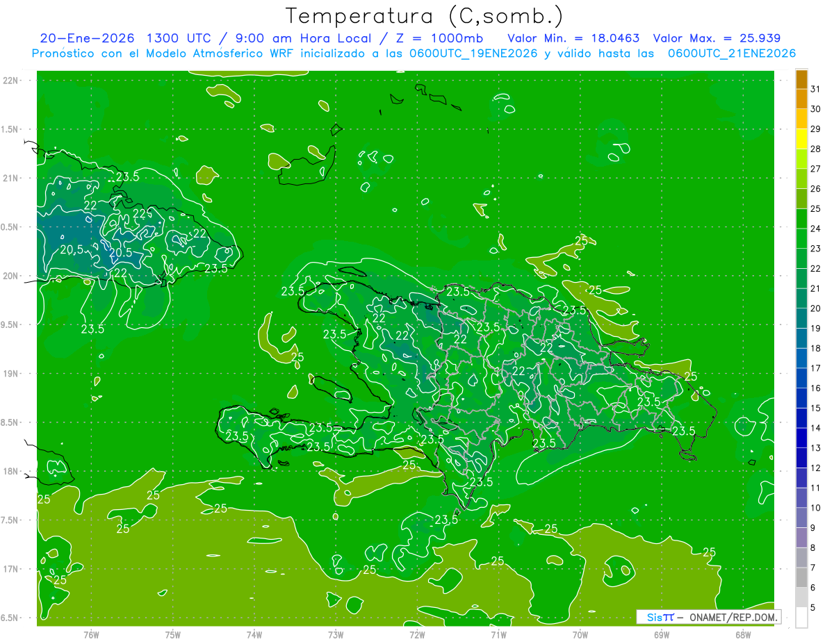Pick the blue legend color between 16 and 17
This screenshot has height=644, width=834.
click(x=801, y=378)
